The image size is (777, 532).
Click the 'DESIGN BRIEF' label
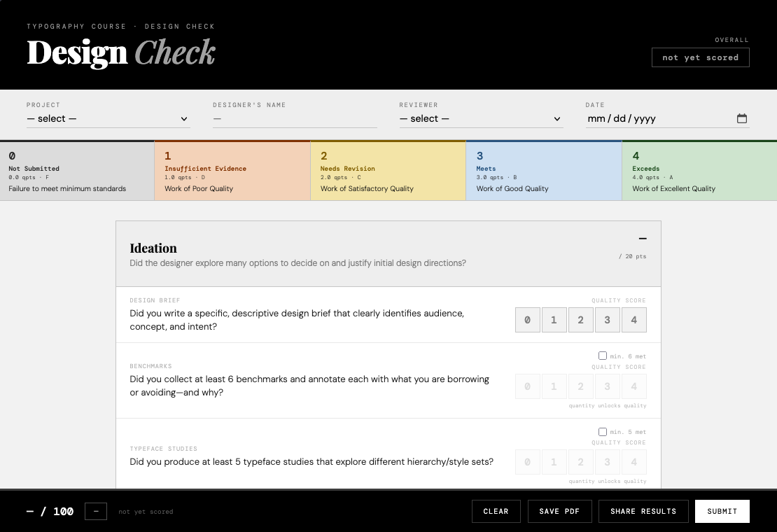[x=155, y=300]
